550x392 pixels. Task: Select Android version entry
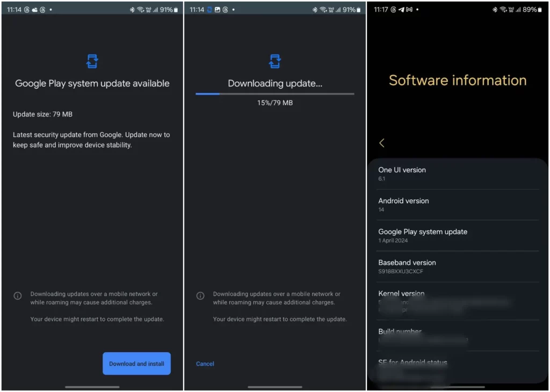458,205
